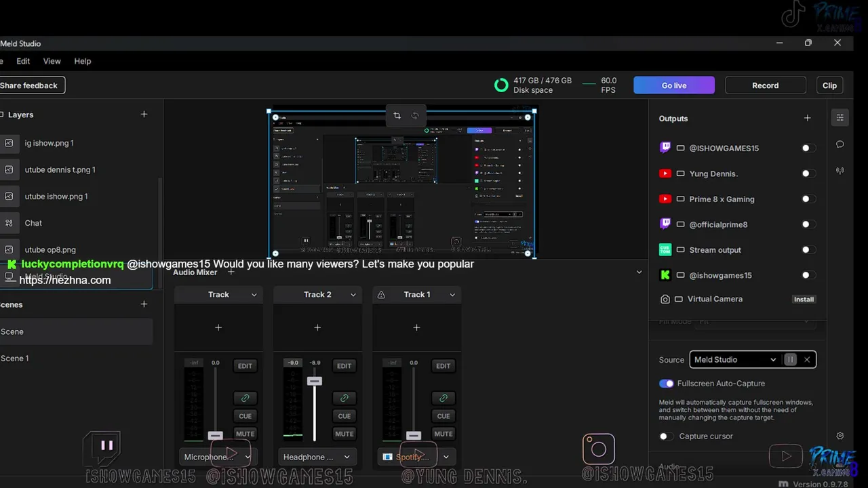Enable the Yung Dennis. output toggle
The width and height of the screenshot is (868, 488).
pyautogui.click(x=808, y=174)
